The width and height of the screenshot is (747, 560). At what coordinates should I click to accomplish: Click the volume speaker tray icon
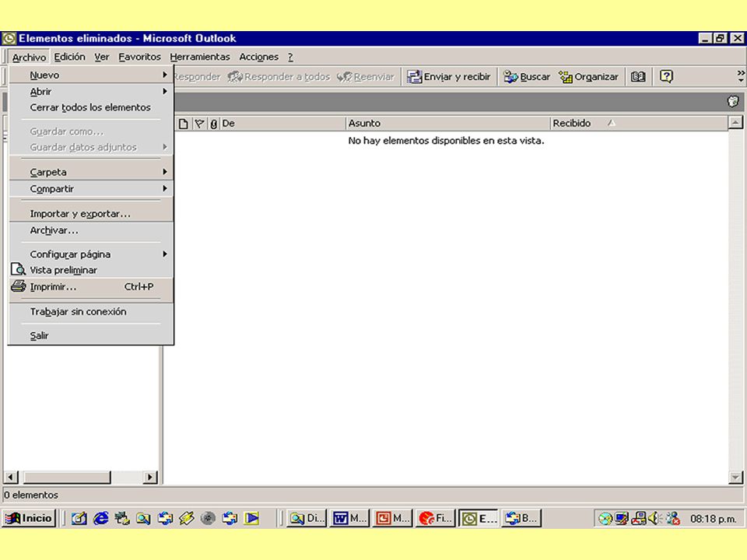[x=655, y=518]
